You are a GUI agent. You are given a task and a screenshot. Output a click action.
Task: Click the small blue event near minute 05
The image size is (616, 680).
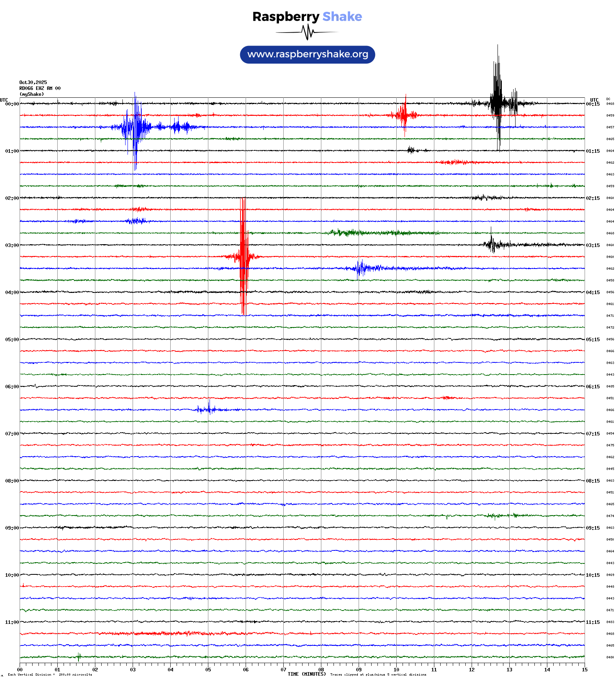tap(209, 409)
